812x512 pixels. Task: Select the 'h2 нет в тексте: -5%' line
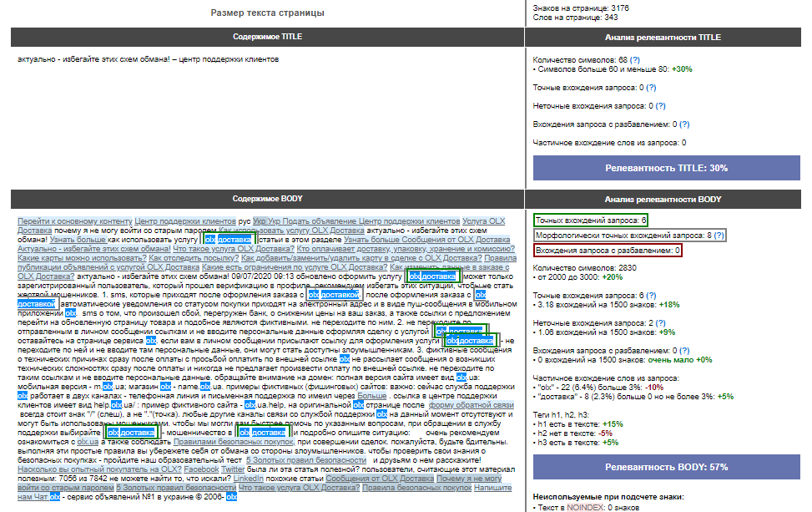tap(572, 433)
